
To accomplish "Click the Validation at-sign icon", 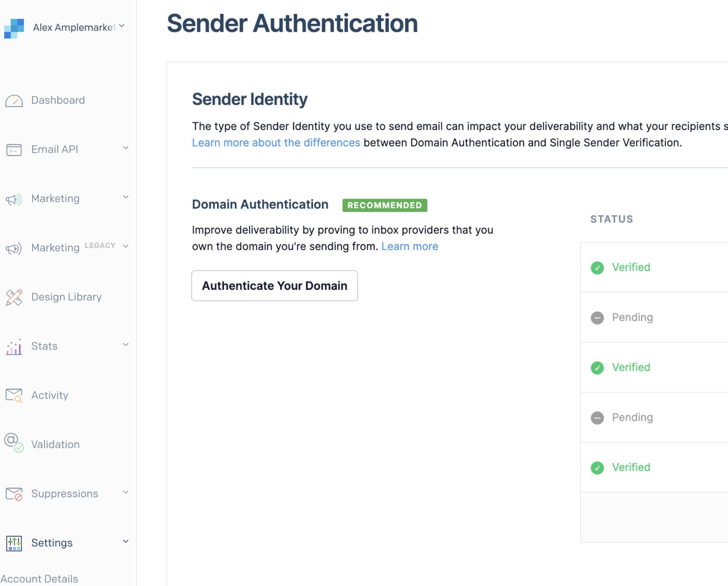I will tap(14, 443).
